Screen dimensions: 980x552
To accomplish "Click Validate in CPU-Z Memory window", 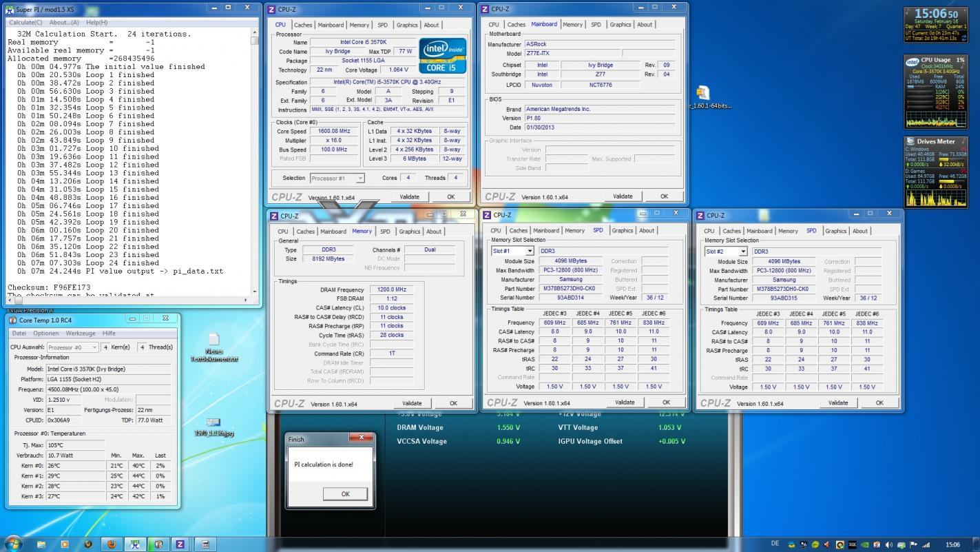I will tap(412, 403).
